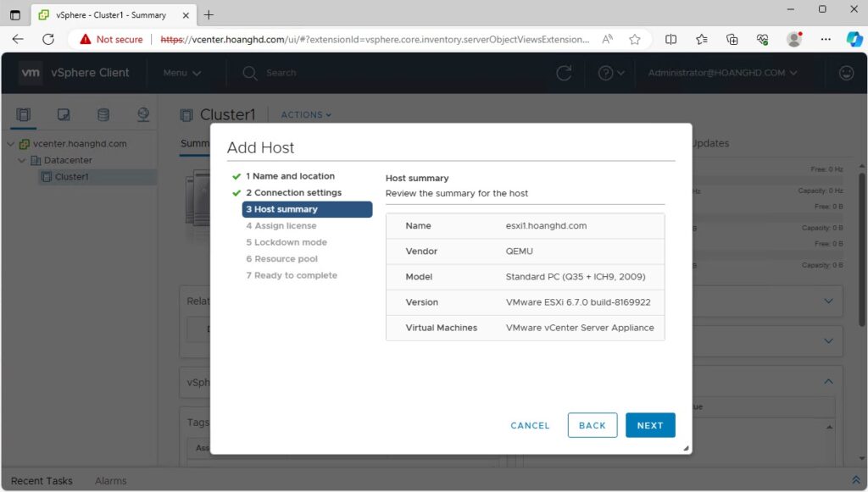Screen dimensions: 868x492
Task: Click the feedback smiley icon
Action: [846, 73]
